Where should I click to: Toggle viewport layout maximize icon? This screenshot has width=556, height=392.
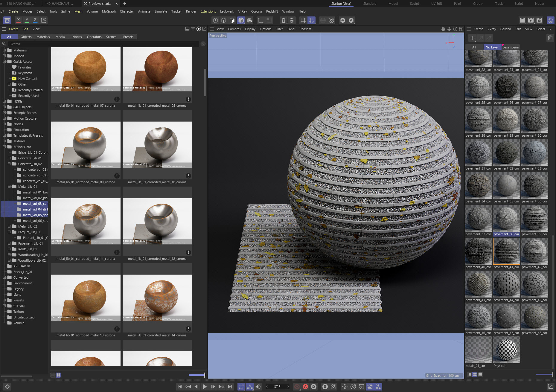(x=461, y=29)
